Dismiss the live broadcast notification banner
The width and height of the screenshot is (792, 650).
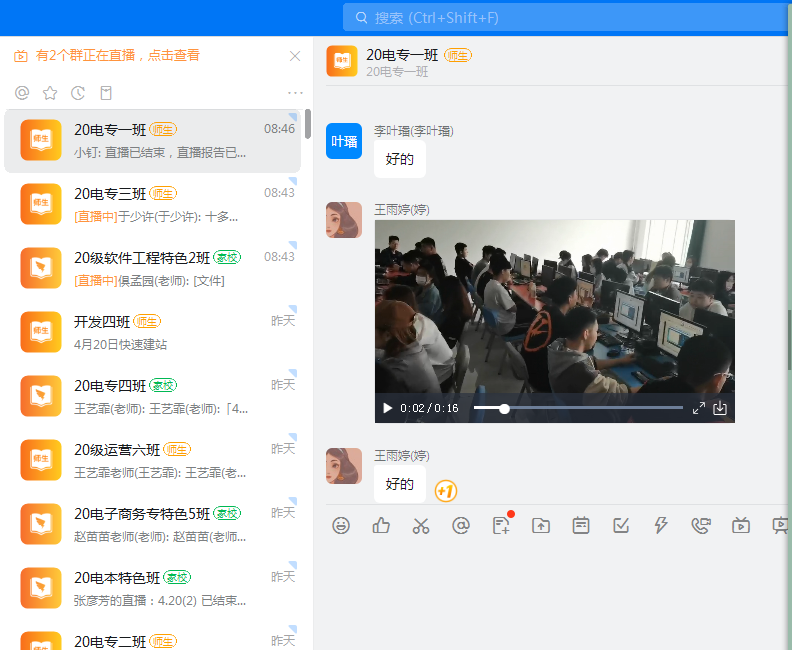tap(295, 56)
